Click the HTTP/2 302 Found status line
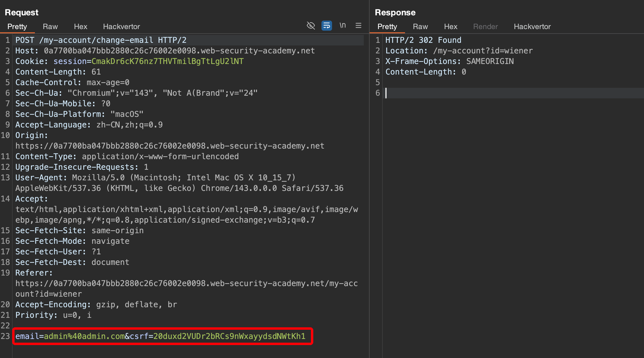The image size is (644, 358). (x=423, y=40)
